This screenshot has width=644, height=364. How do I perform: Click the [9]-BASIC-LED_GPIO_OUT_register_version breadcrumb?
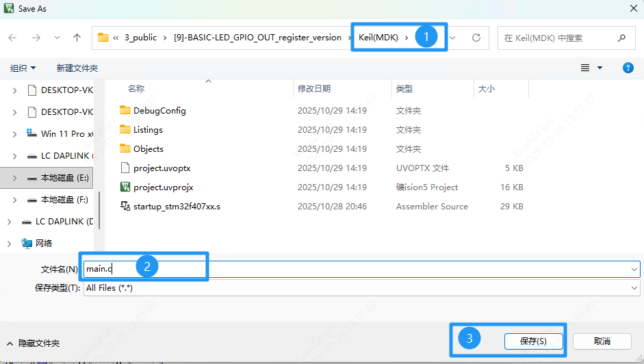[x=257, y=38]
